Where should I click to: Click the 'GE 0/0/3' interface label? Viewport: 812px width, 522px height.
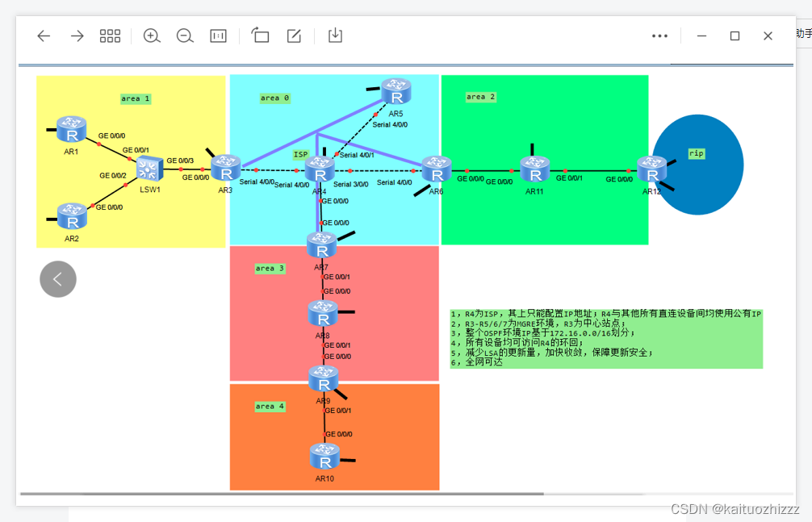coord(180,161)
